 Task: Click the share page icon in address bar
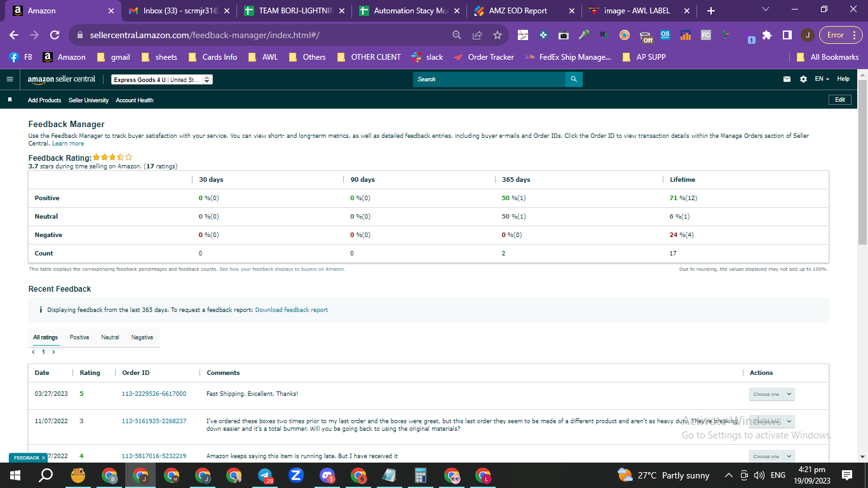[477, 35]
